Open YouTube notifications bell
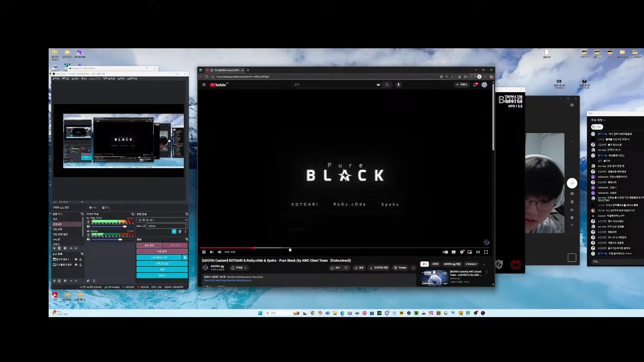Image resolution: width=644 pixels, height=362 pixels. (x=475, y=85)
